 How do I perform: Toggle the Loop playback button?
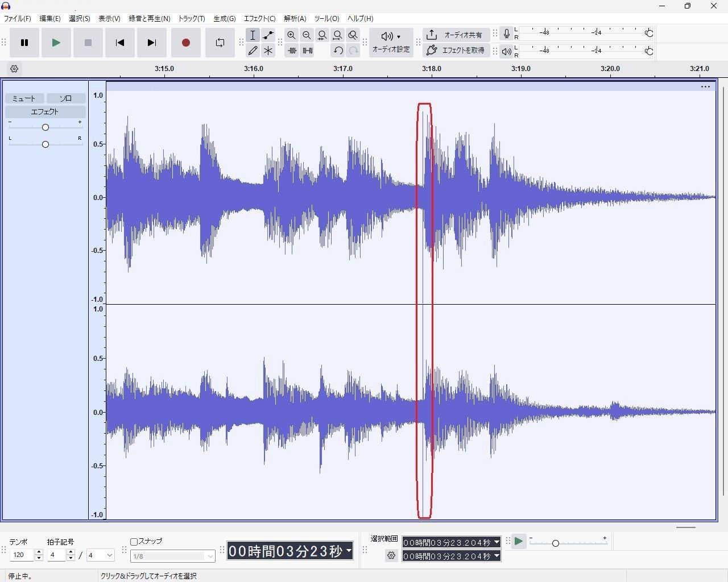220,43
